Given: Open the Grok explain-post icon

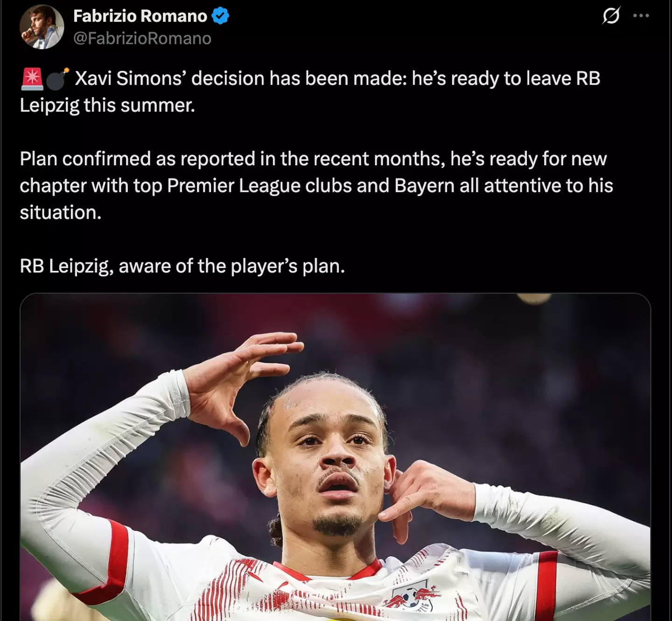Looking at the screenshot, I should click(611, 15).
